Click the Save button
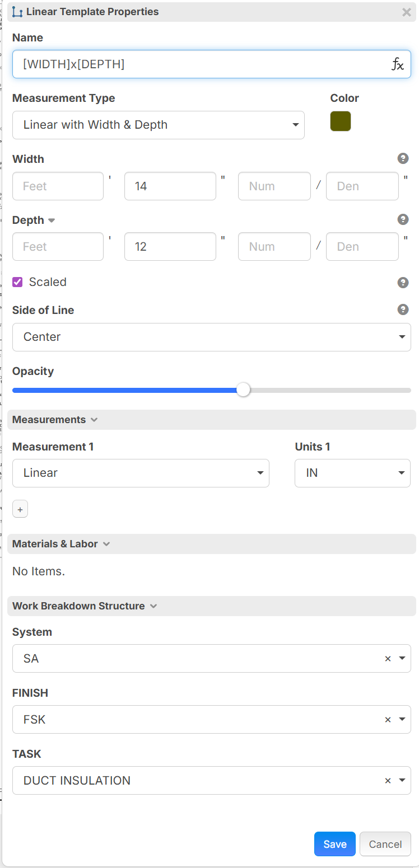 pyautogui.click(x=334, y=844)
